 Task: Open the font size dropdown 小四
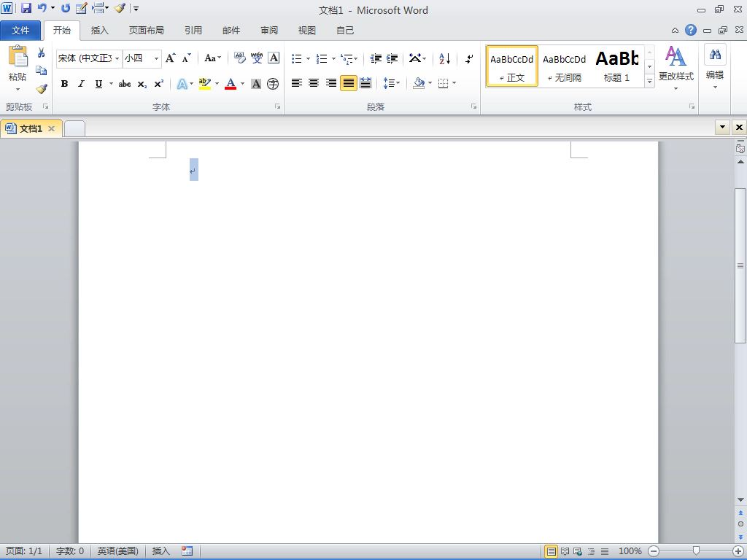point(156,58)
